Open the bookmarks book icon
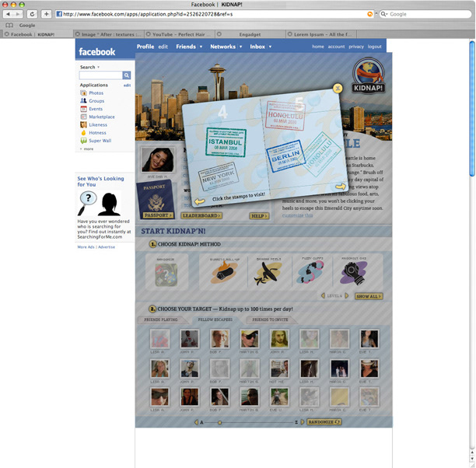This screenshot has width=476, height=468. (9, 25)
